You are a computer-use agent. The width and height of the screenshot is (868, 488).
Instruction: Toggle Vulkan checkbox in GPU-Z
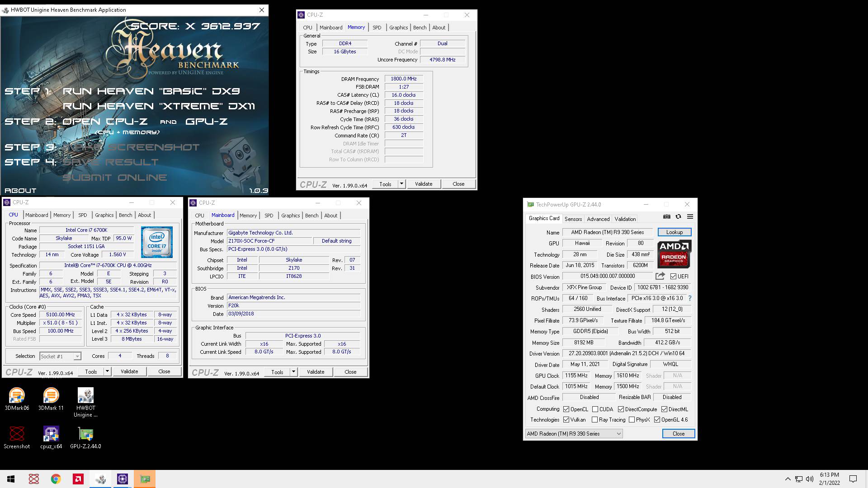(566, 420)
